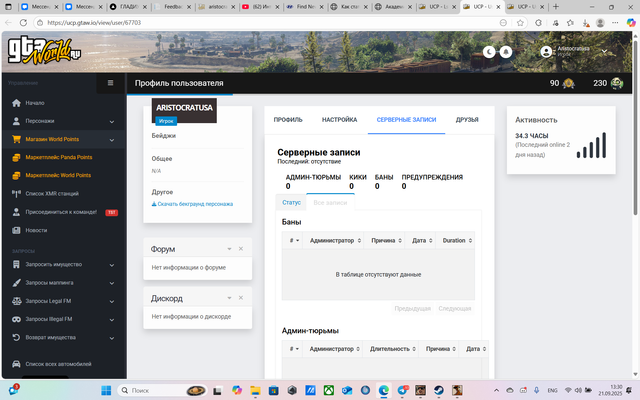Screen dimensions: 640x400
Task: Open File Explorer from taskbar
Action: [x=255, y=391]
